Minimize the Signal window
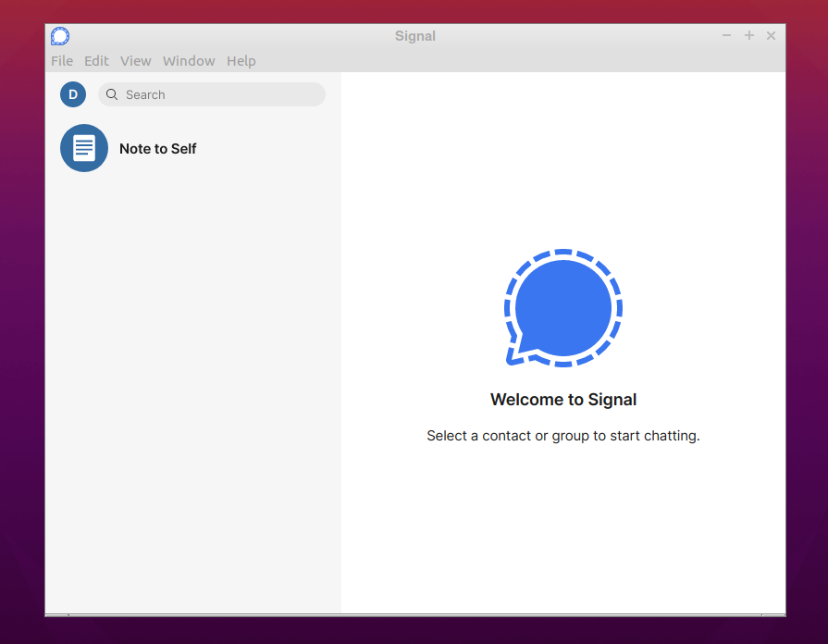The image size is (828, 644). click(726, 35)
